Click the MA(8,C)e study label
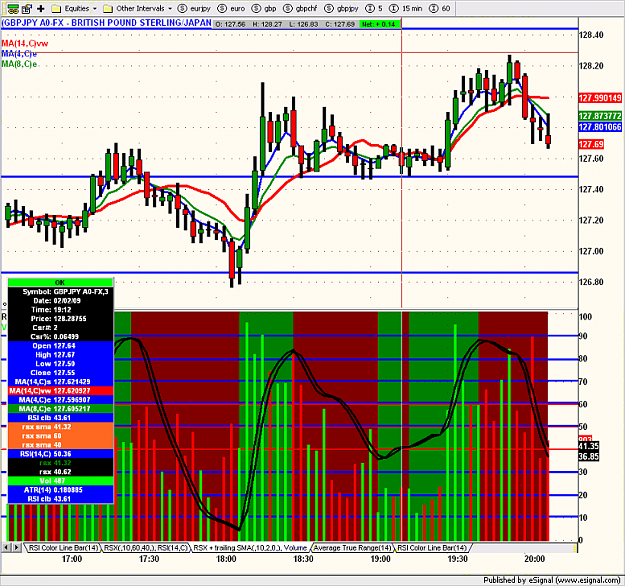This screenshot has width=625, height=586. click(19, 64)
